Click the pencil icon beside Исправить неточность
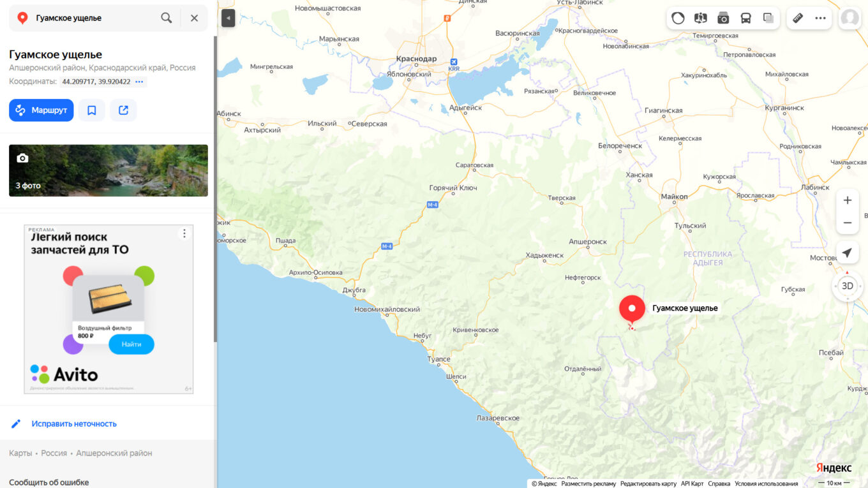868x488 pixels. [x=16, y=424]
